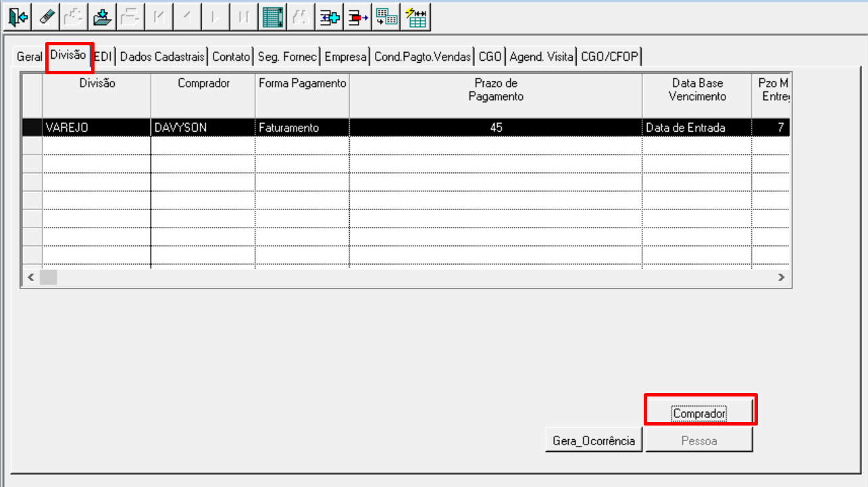Viewport: 868px width, 487px height.
Task: Click the disabled delete record icon
Action: (x=130, y=17)
